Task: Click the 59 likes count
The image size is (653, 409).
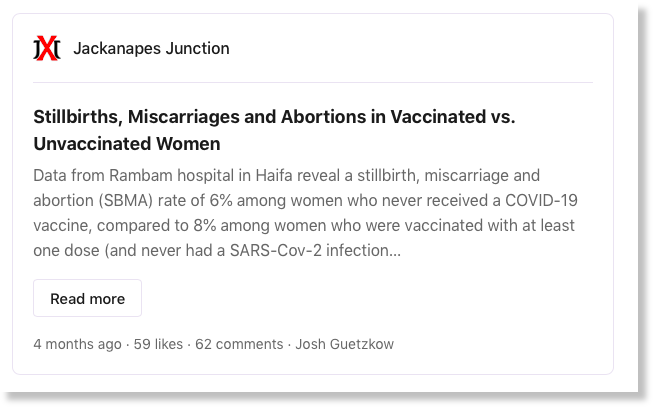Action: click(158, 344)
